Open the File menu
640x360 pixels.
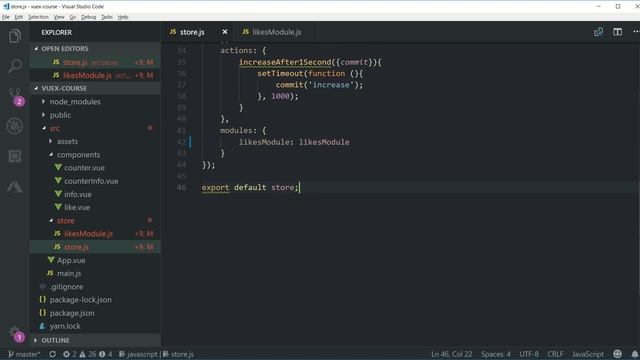point(6,17)
